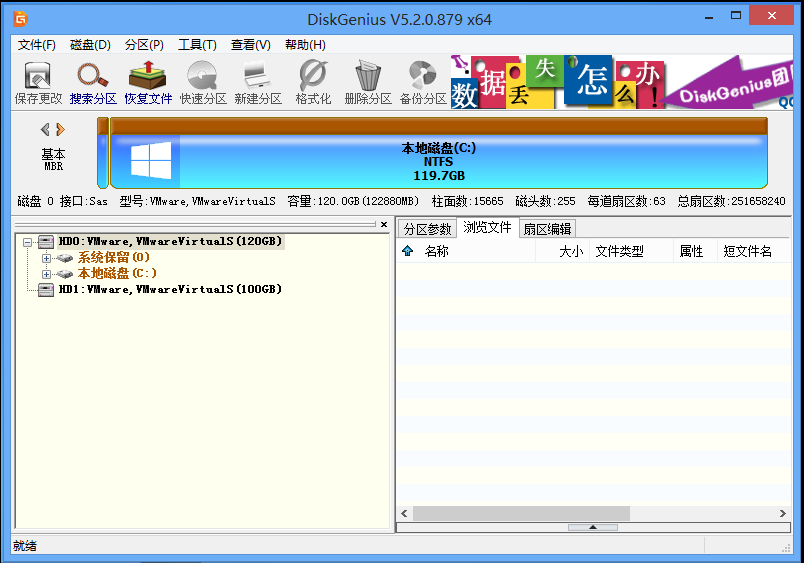
Task: Click the HD1 hard disk icon in the tree
Action: pyautogui.click(x=46, y=290)
